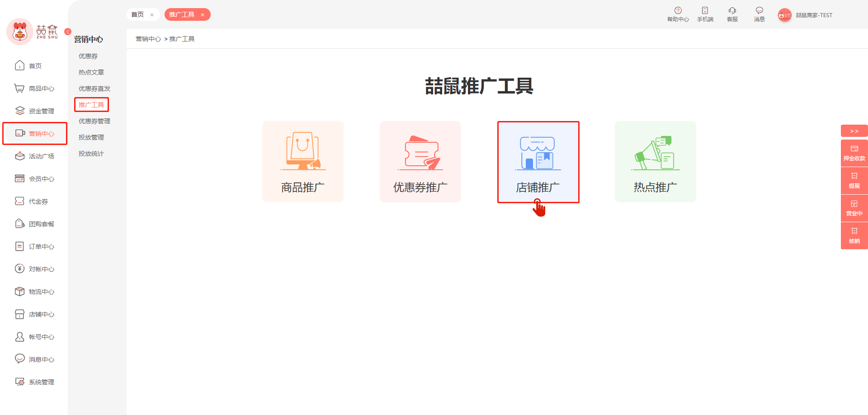Select 优惠券直发 submenu item
Viewport: 868px width, 415px height.
tap(94, 89)
